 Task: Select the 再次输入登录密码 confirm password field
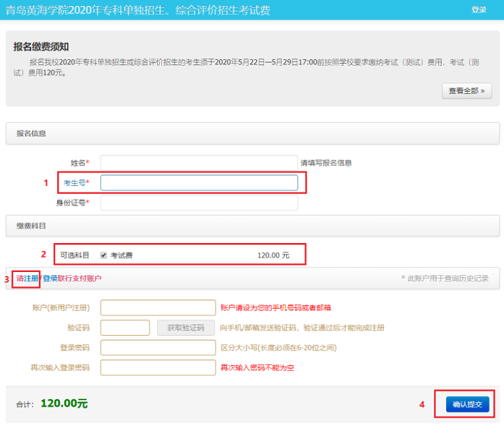coord(159,368)
